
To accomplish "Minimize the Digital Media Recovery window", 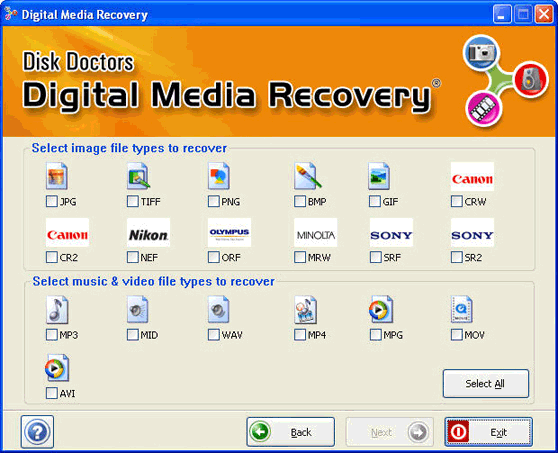I will [501, 14].
